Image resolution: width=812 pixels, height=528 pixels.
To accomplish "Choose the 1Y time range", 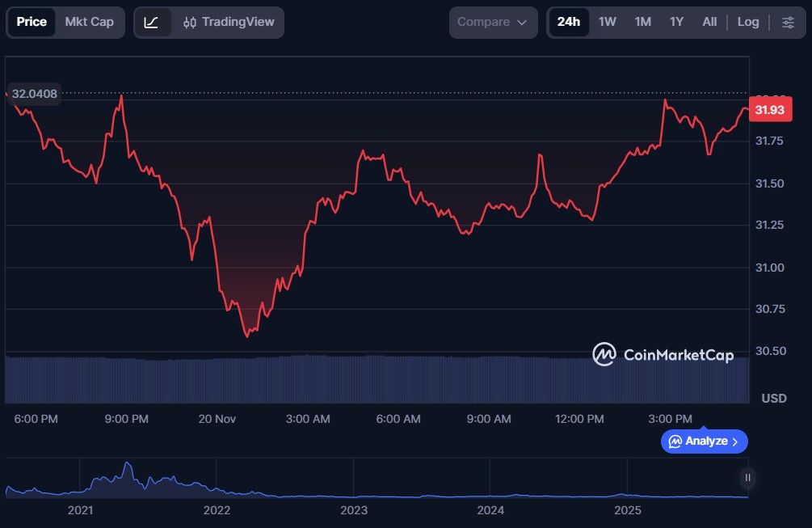I will point(676,22).
